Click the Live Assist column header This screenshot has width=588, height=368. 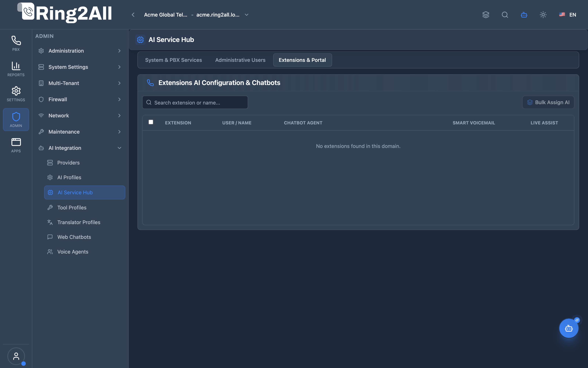(x=544, y=123)
